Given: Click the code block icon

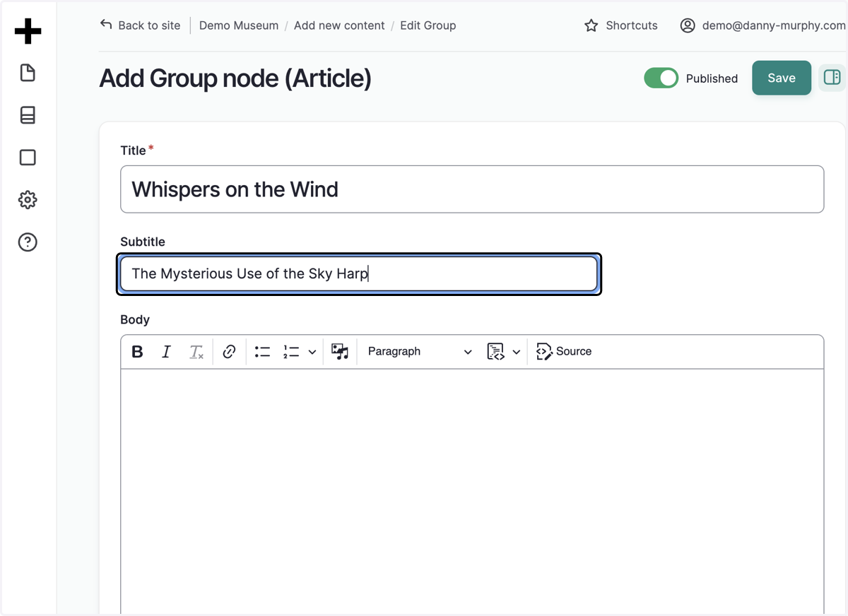Looking at the screenshot, I should [x=495, y=352].
